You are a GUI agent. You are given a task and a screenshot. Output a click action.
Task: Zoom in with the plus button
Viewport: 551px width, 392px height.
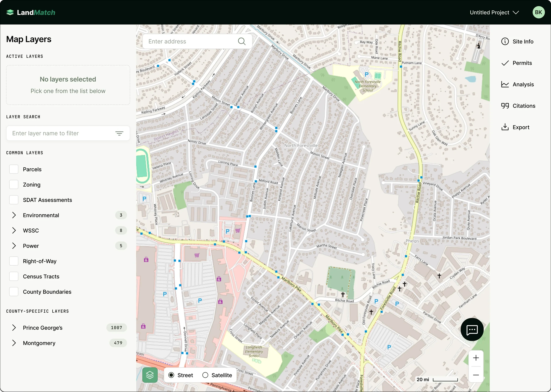tap(476, 358)
